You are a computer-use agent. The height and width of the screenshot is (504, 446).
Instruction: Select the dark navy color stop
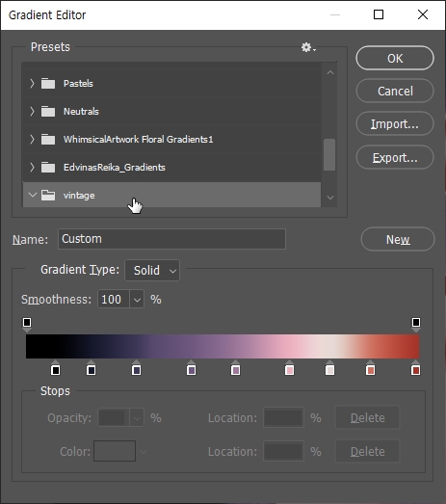[x=92, y=369]
